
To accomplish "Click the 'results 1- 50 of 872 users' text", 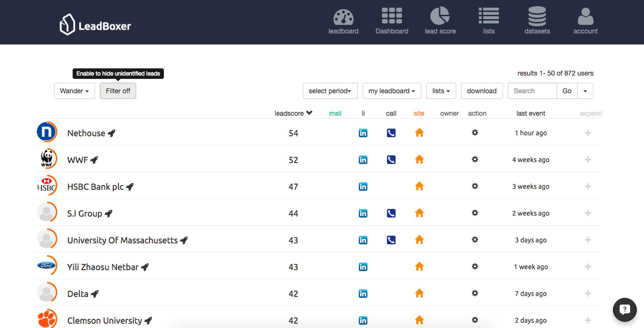I will 556,73.
